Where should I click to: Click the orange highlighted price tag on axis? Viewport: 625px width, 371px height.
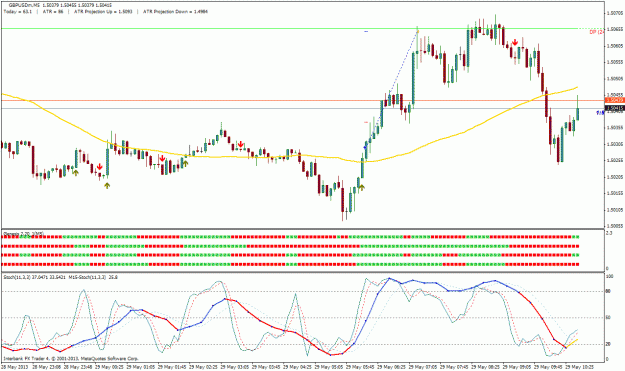coord(614,100)
